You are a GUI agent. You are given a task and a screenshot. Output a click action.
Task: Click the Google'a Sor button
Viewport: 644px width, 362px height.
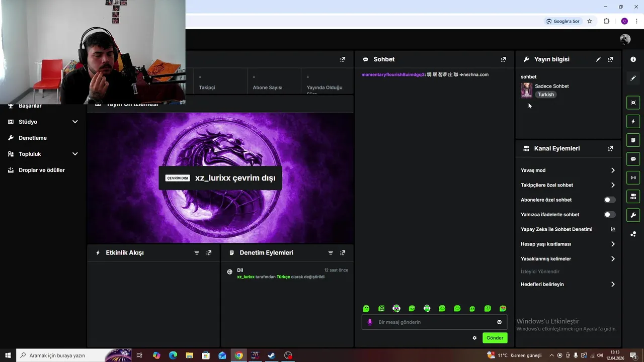pos(563,21)
